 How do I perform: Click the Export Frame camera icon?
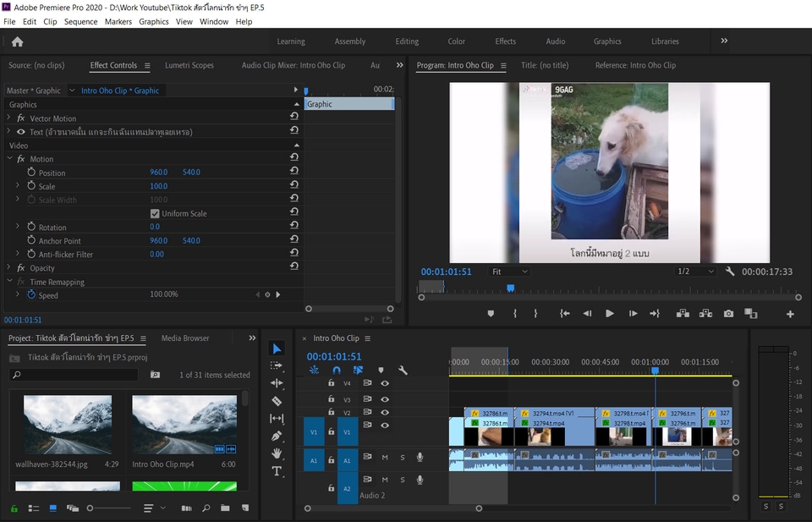pyautogui.click(x=728, y=314)
